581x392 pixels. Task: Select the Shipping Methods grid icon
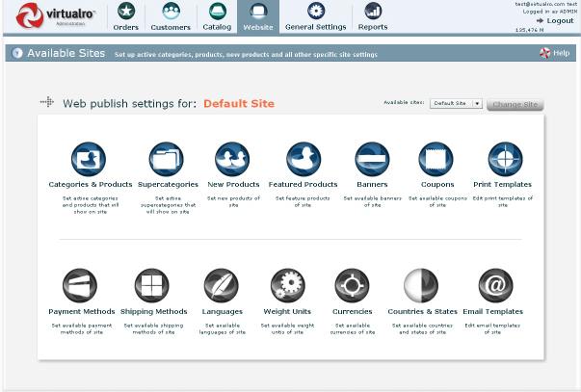pos(152,286)
